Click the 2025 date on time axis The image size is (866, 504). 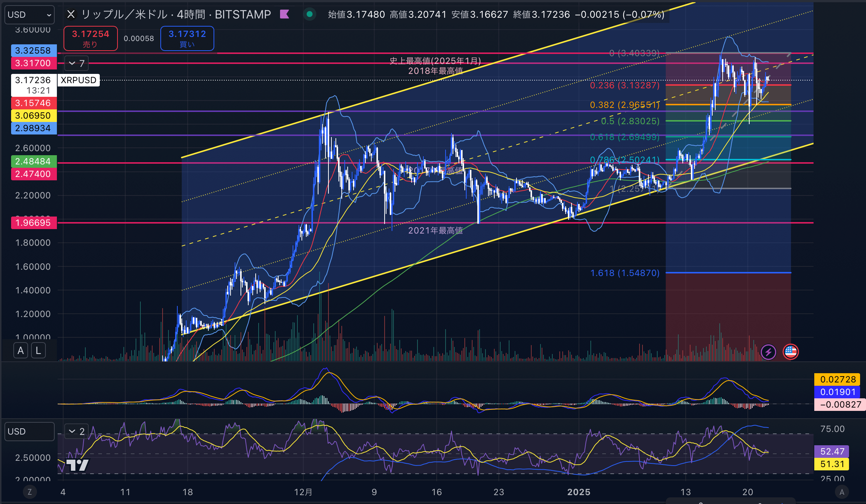point(579,492)
